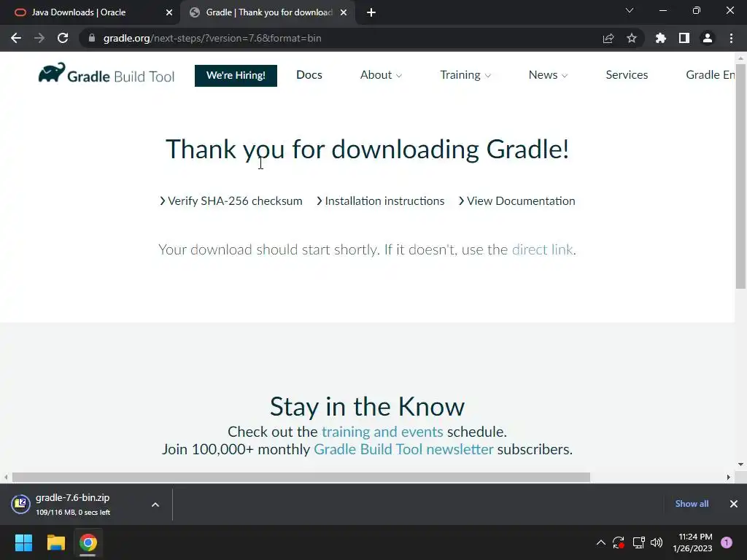The width and height of the screenshot is (747, 560).
Task: Open the Chrome profile menu
Action: point(708,38)
